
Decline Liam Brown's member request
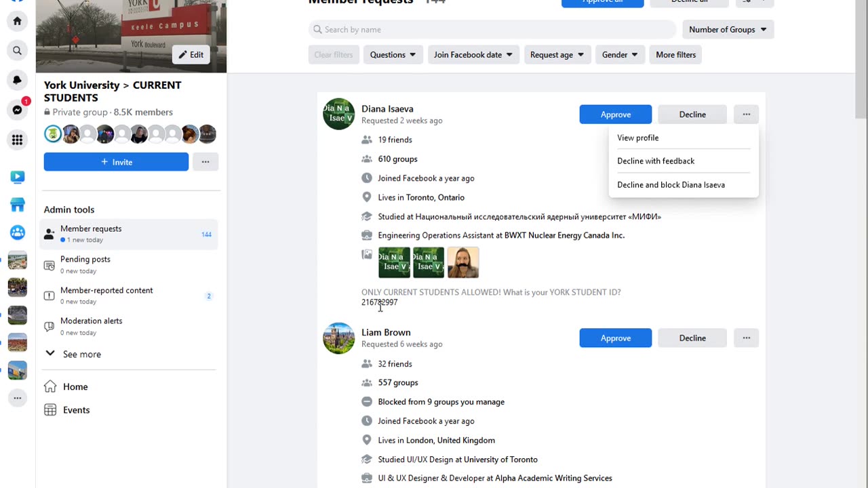tap(692, 338)
